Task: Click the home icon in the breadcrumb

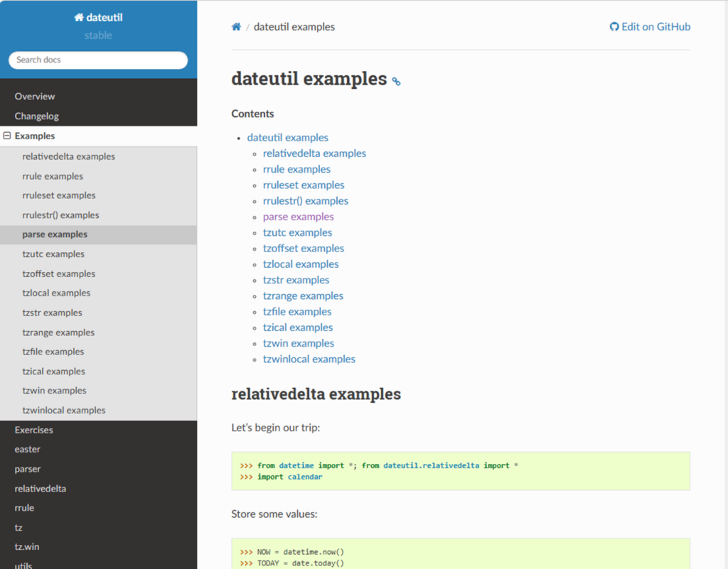Action: pyautogui.click(x=236, y=27)
